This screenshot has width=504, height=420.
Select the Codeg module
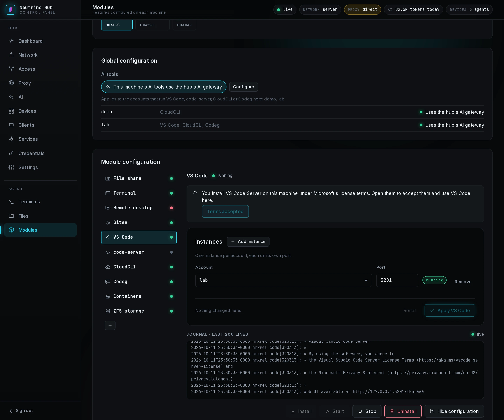139,282
